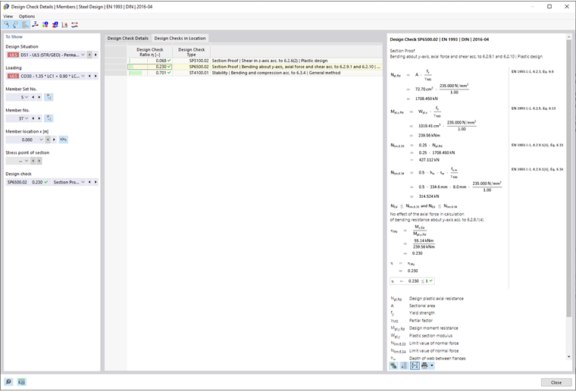Go to next Design Situation
This screenshot has height=392, width=576.
(x=95, y=55)
